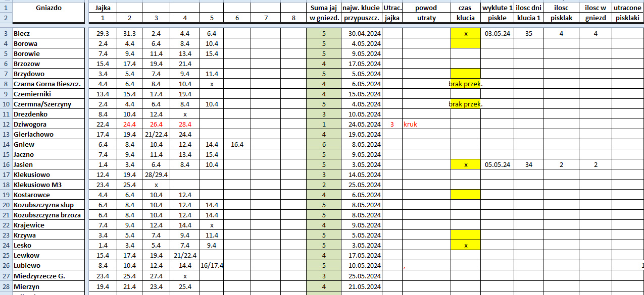
Task: Select the 'Suma jaj' header cell
Action: pyautogui.click(x=323, y=8)
